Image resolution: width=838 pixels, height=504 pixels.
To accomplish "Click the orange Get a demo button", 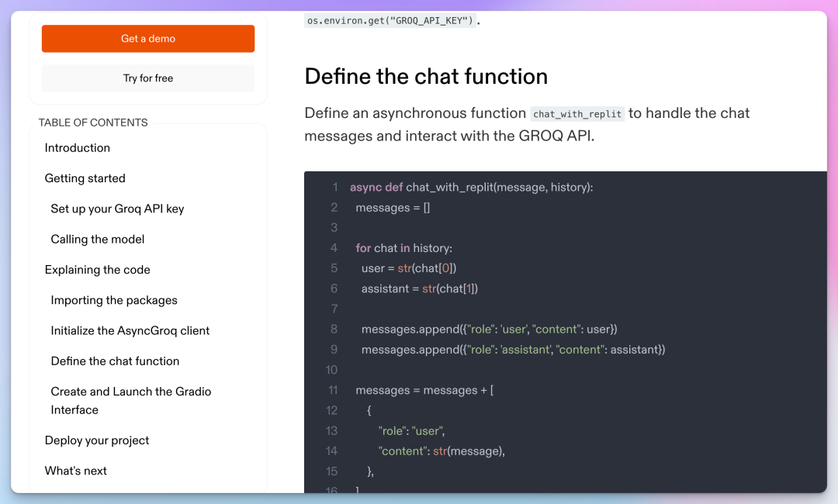I will pos(148,39).
